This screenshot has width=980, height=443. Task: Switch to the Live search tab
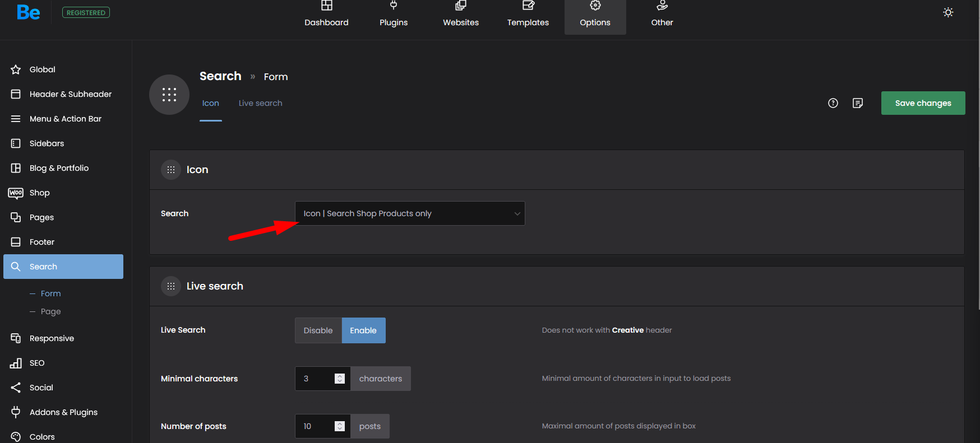[261, 103]
